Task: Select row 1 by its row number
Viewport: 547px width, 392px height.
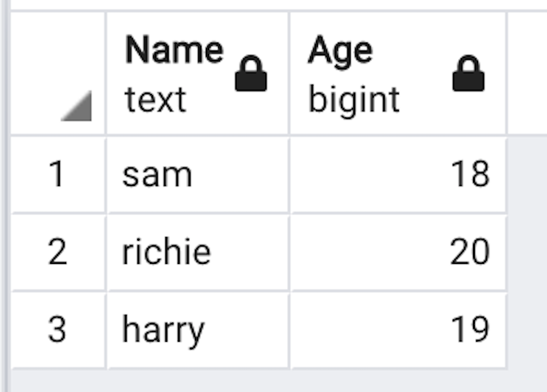Action: click(57, 174)
